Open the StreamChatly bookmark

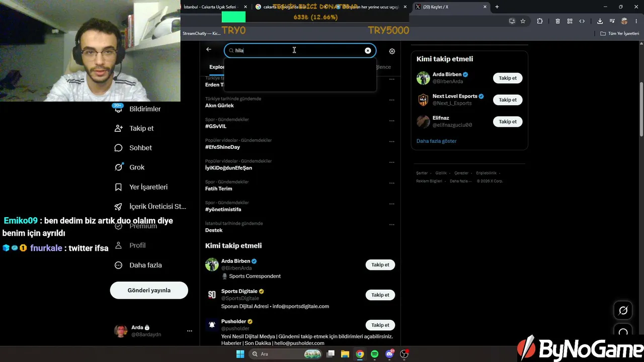[201, 33]
